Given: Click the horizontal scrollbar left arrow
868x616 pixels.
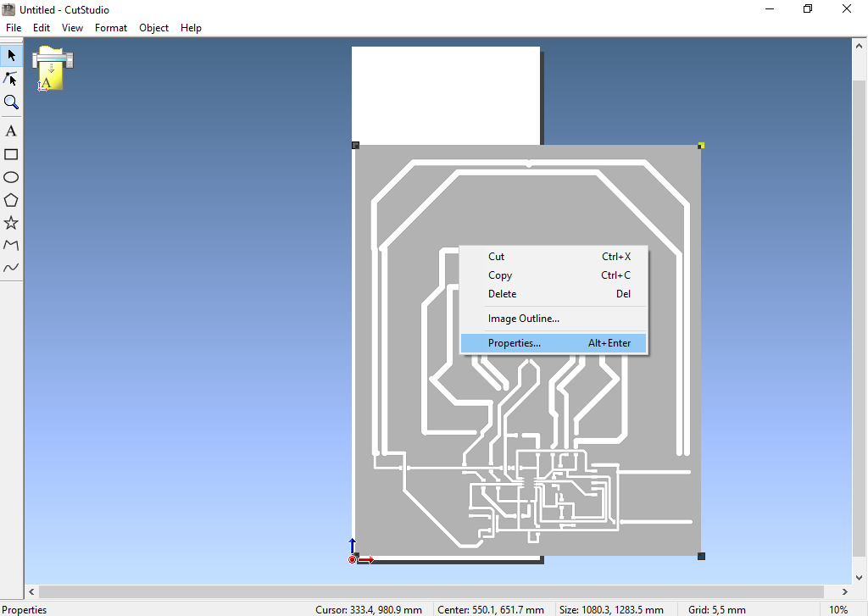Looking at the screenshot, I should tap(31, 591).
